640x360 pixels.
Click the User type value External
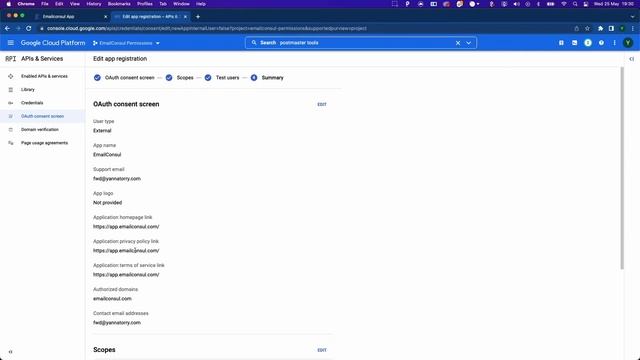pyautogui.click(x=102, y=131)
